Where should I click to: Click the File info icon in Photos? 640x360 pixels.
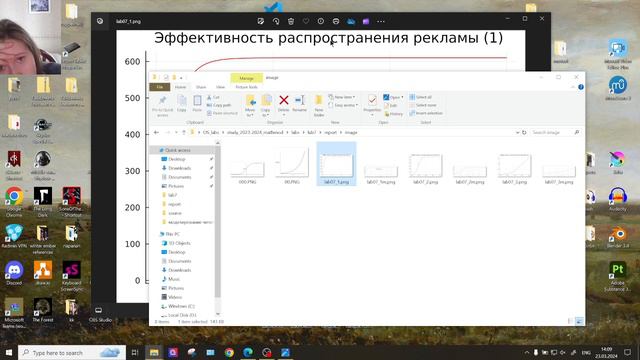tap(321, 21)
